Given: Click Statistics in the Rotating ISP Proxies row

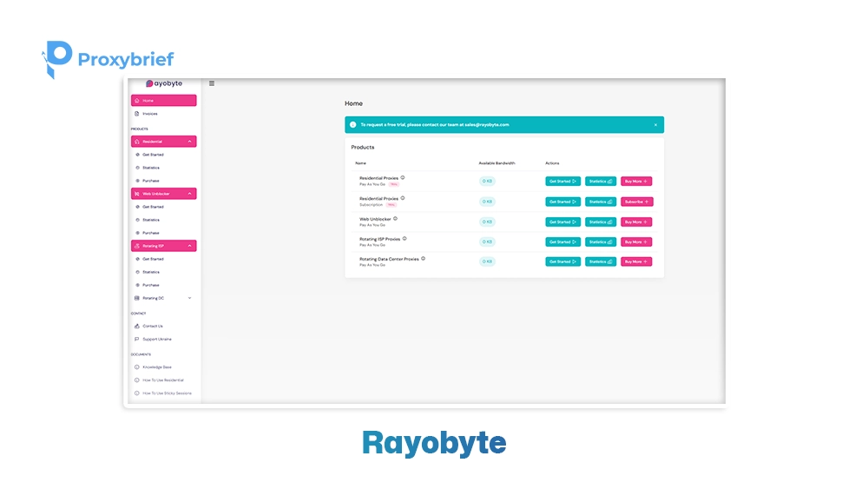Looking at the screenshot, I should 601,242.
